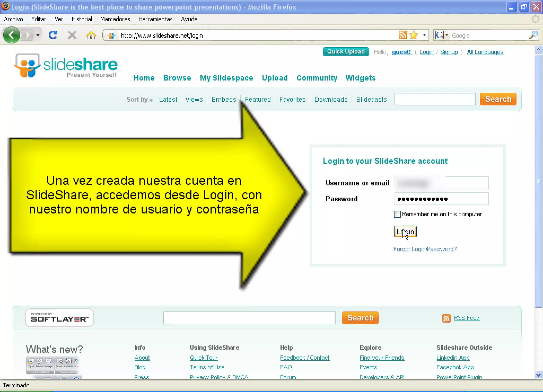Screen dimensions: 543x392
Task: Click the Reload page icon
Action: 53,35
